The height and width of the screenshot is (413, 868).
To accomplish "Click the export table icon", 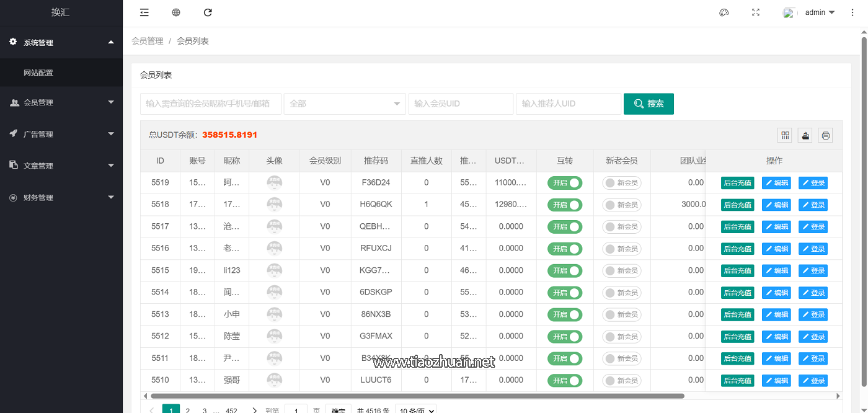I will pos(805,135).
